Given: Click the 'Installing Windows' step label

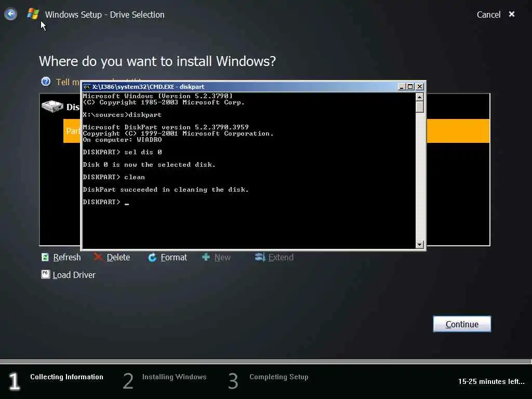Looking at the screenshot, I should coord(174,377).
